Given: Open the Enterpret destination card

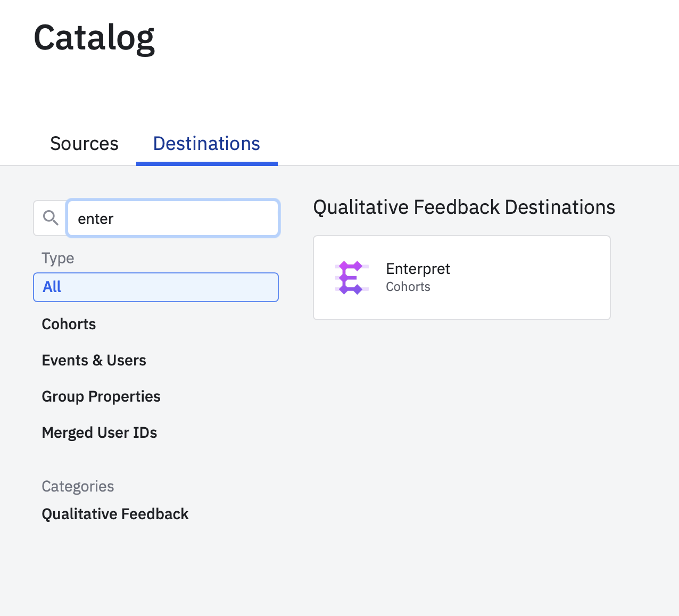Looking at the screenshot, I should tap(462, 278).
